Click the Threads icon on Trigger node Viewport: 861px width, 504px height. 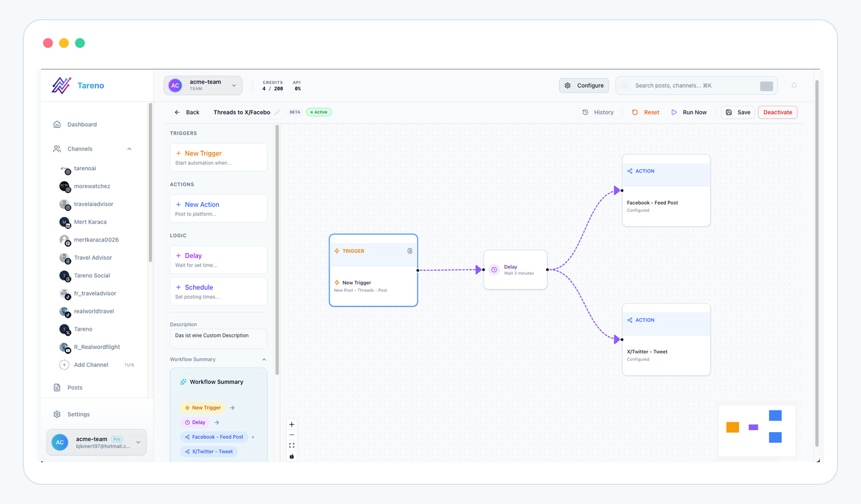pos(410,251)
